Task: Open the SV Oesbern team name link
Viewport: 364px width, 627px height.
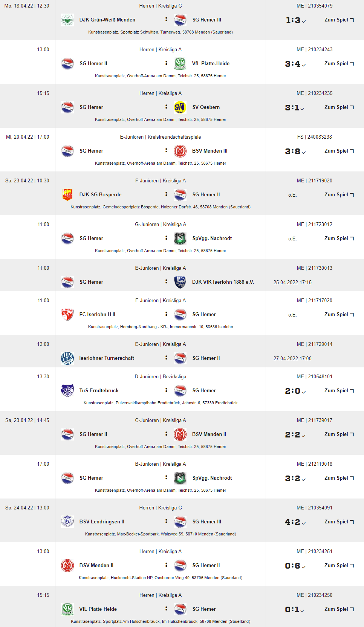Action: [x=206, y=107]
